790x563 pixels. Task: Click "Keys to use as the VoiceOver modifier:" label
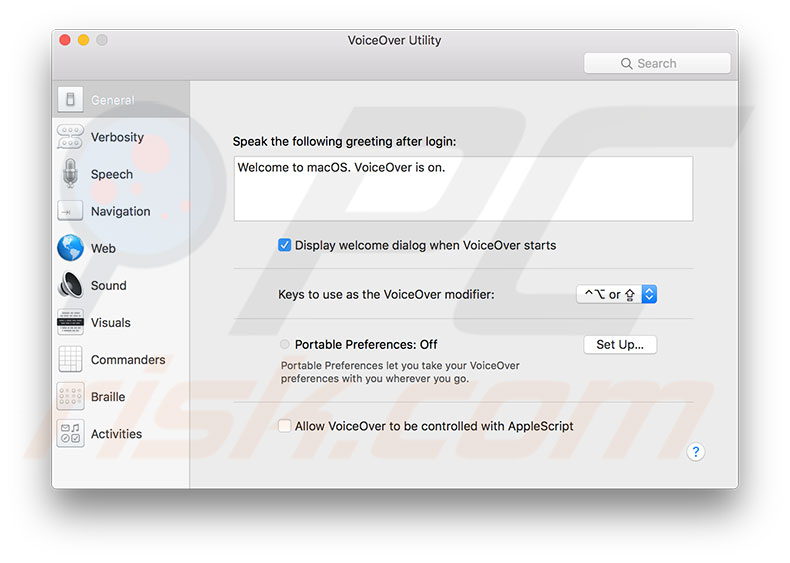[386, 294]
